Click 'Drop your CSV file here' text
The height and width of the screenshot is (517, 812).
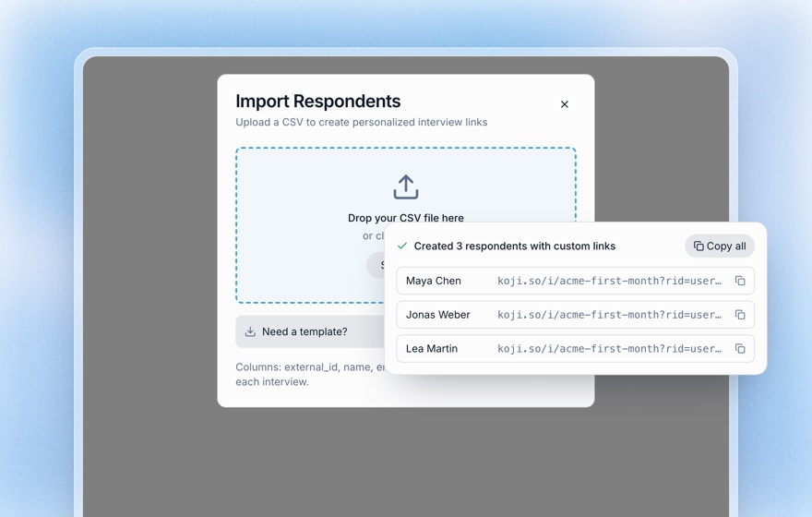click(406, 218)
